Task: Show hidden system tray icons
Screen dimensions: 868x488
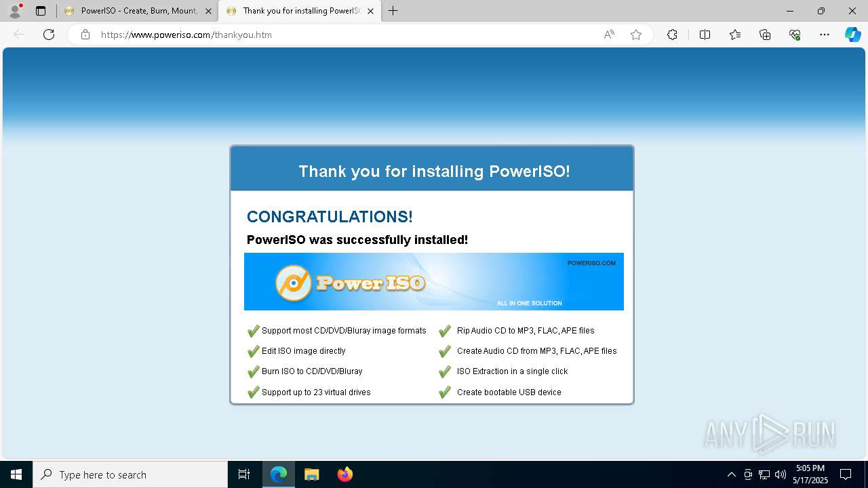Action: click(x=731, y=474)
